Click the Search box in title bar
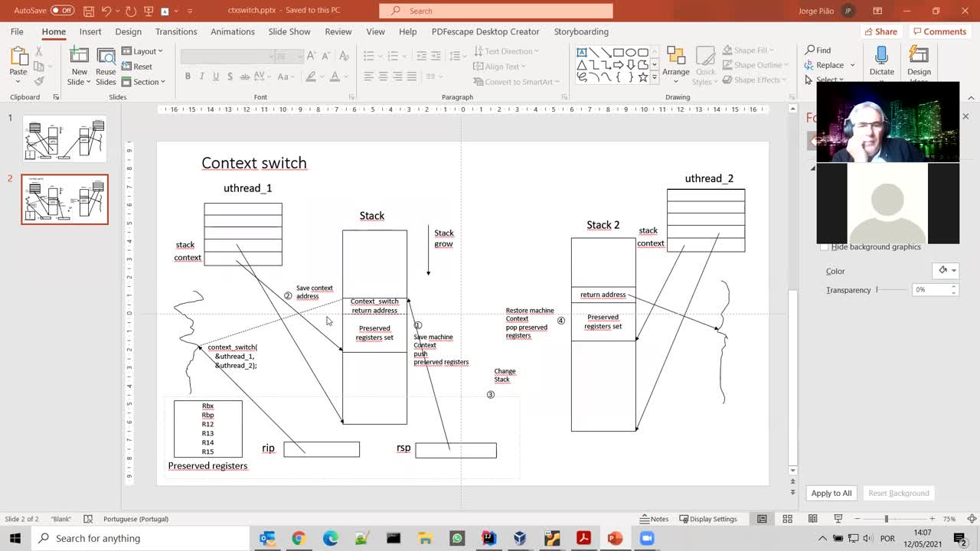Image resolution: width=980 pixels, height=551 pixels. click(x=496, y=11)
